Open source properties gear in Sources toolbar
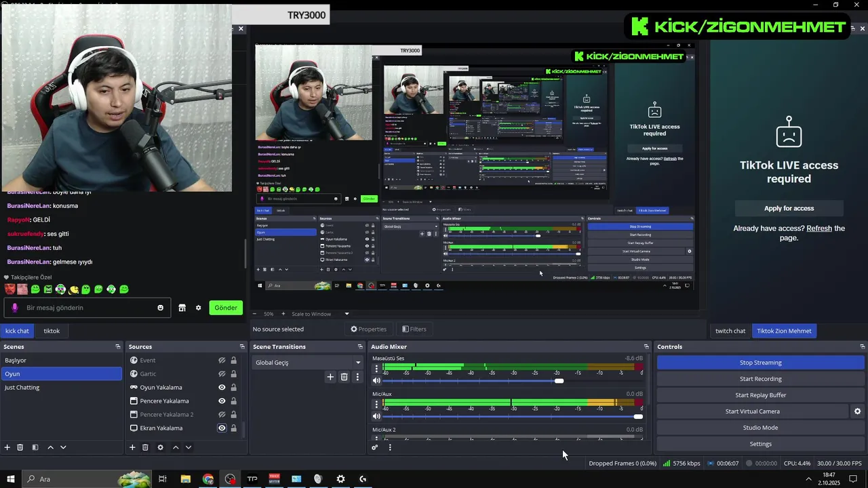 160,447
